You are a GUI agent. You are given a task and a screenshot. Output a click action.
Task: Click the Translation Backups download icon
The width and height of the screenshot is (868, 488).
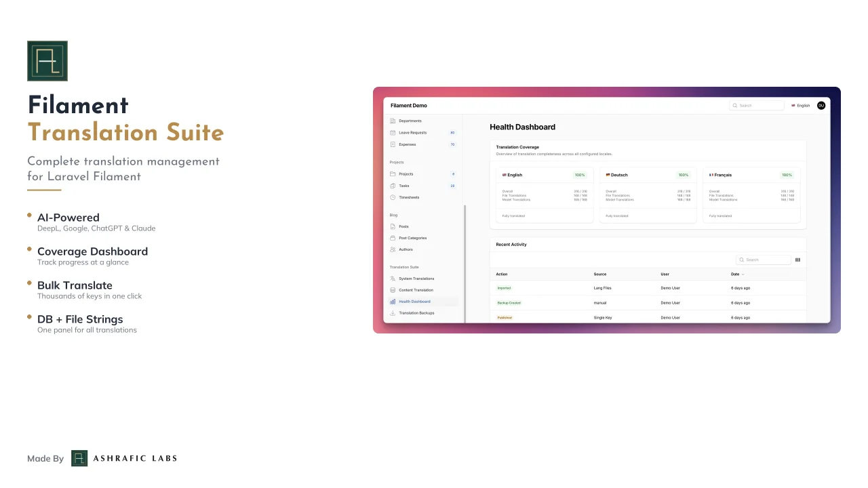click(x=393, y=313)
